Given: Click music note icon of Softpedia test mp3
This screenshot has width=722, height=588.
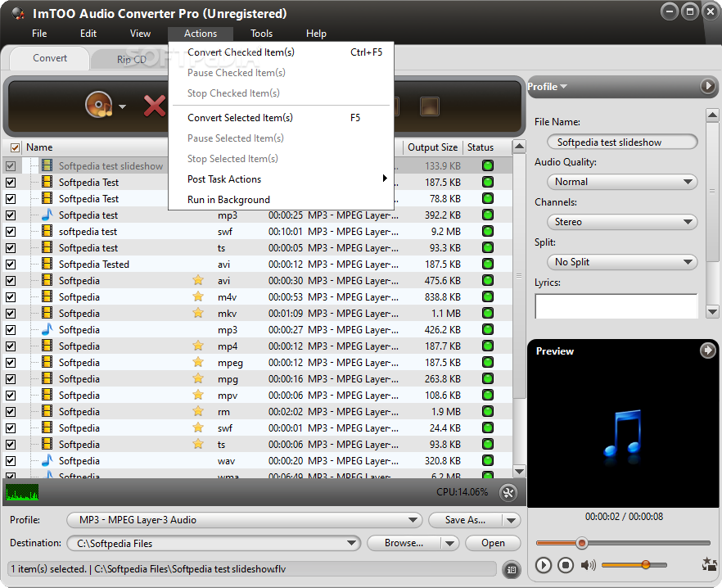Looking at the screenshot, I should coord(47,215).
